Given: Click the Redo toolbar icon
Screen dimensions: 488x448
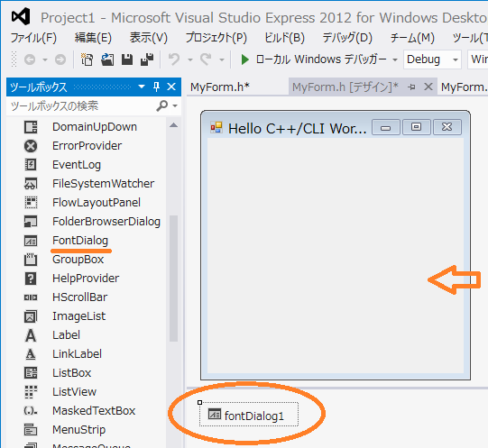Looking at the screenshot, I should tap(206, 59).
